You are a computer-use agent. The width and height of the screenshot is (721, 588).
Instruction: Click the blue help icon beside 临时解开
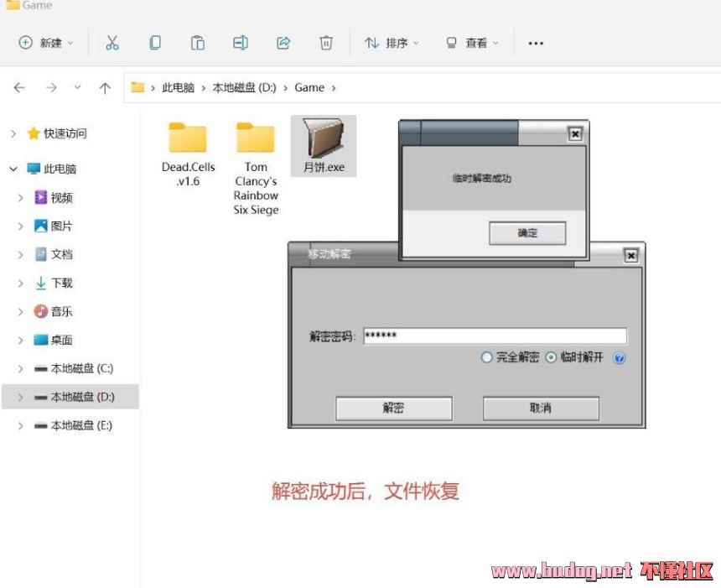(x=620, y=357)
